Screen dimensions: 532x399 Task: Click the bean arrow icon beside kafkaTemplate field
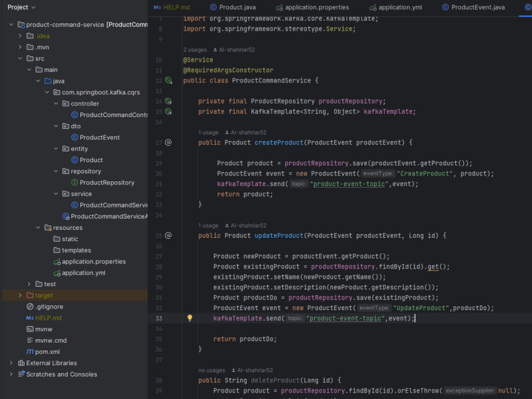pyautogui.click(x=169, y=111)
